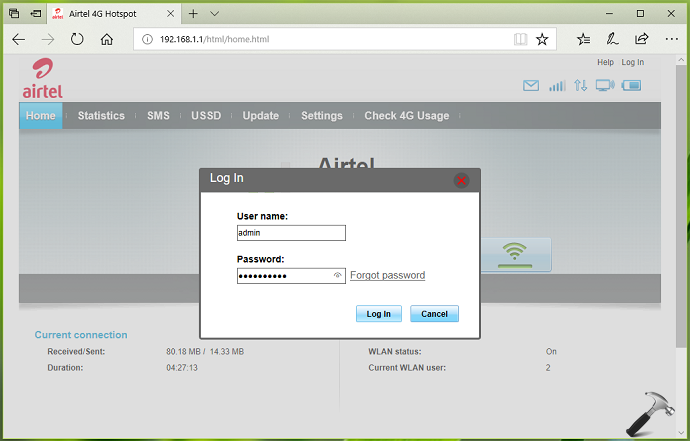This screenshot has height=441, width=690.
Task: Click the Current connection heading
Action: 81,335
